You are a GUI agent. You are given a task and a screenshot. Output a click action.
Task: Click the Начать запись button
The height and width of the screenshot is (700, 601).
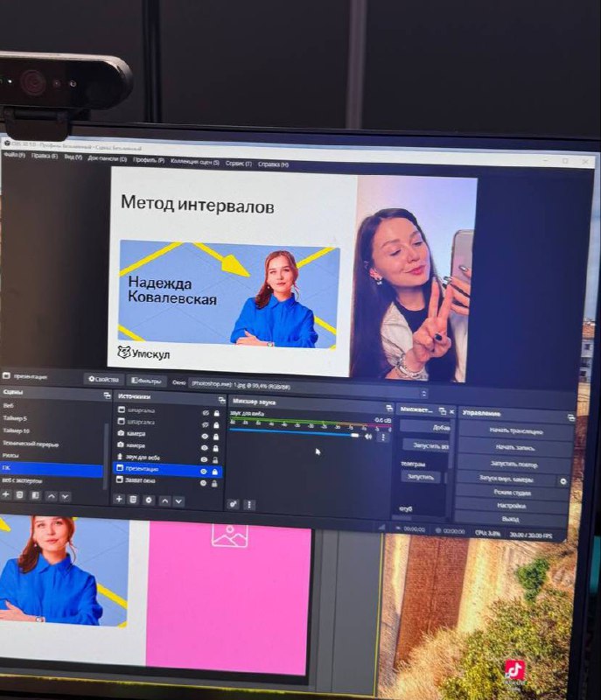click(x=515, y=448)
